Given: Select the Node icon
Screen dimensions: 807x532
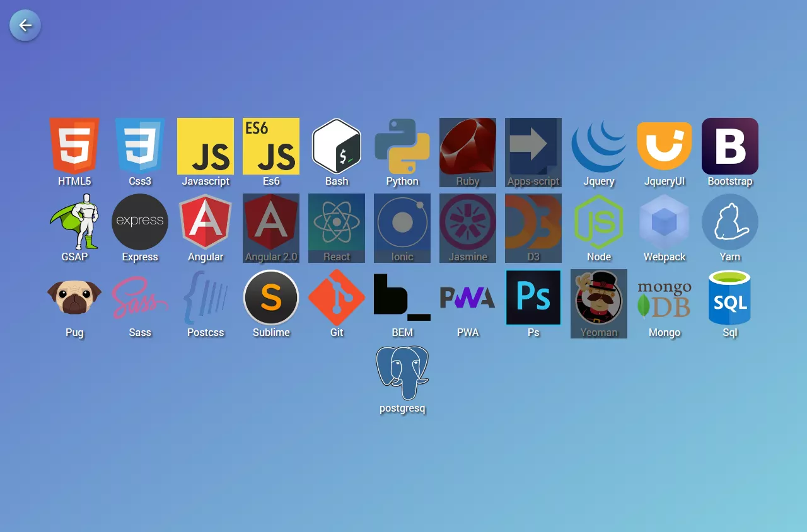Looking at the screenshot, I should (x=599, y=222).
